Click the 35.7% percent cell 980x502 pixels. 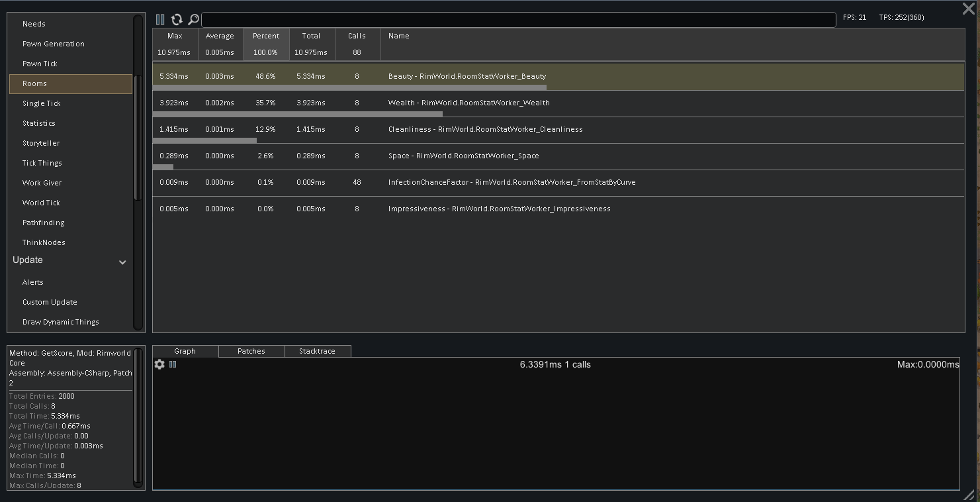265,103
